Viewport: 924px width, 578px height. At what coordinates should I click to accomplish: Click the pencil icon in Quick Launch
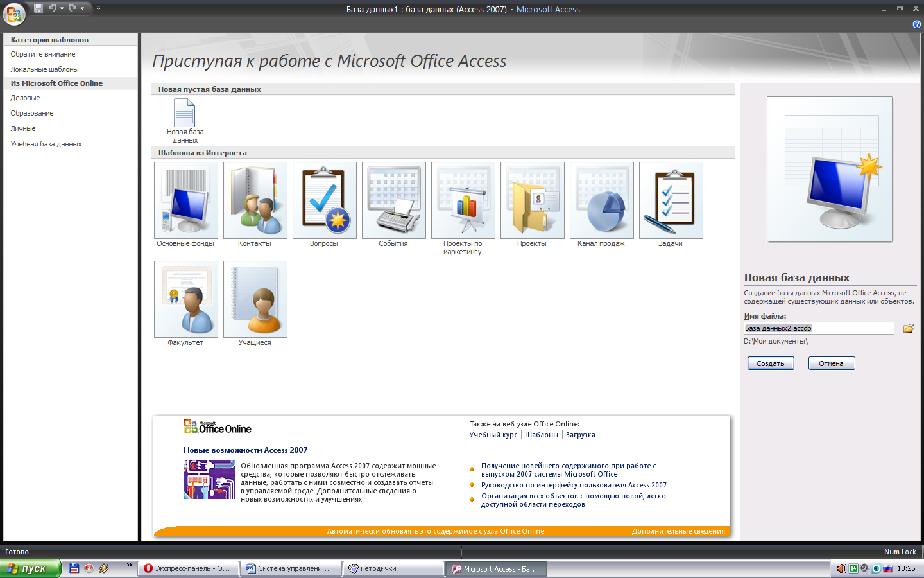tap(104, 568)
